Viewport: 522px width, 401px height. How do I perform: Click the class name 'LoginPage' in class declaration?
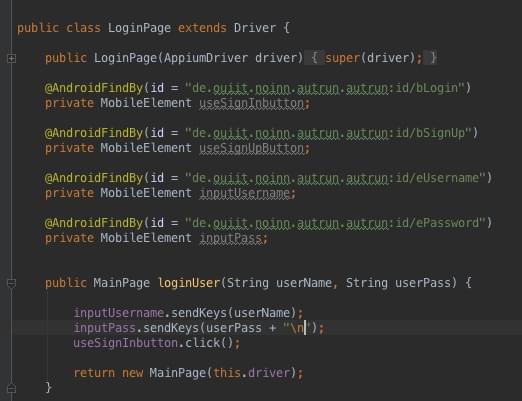(x=139, y=28)
